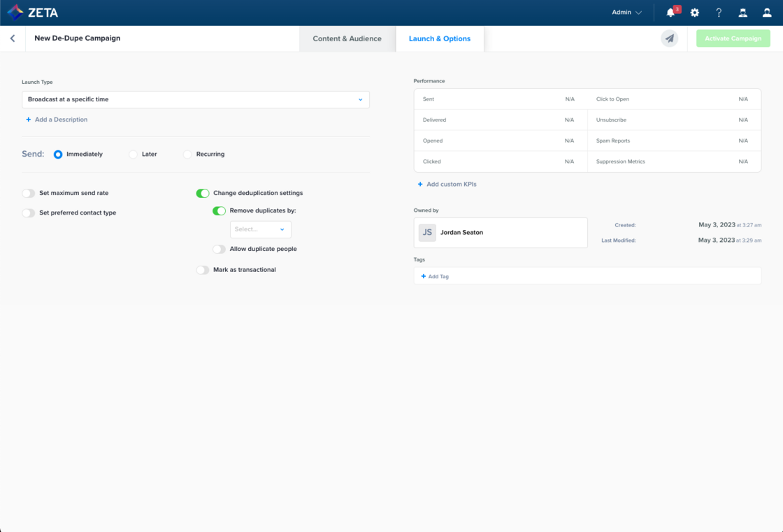Click the paper plane send icon

pyautogui.click(x=670, y=38)
